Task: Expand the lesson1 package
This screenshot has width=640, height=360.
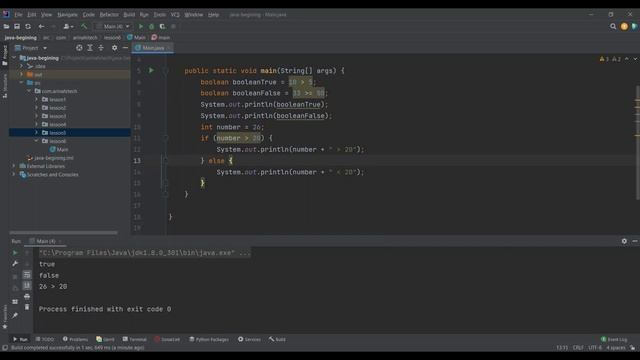Action: pyautogui.click(x=36, y=100)
